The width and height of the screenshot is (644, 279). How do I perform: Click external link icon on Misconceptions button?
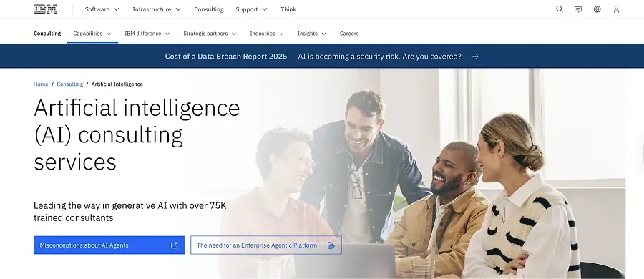pyautogui.click(x=174, y=245)
